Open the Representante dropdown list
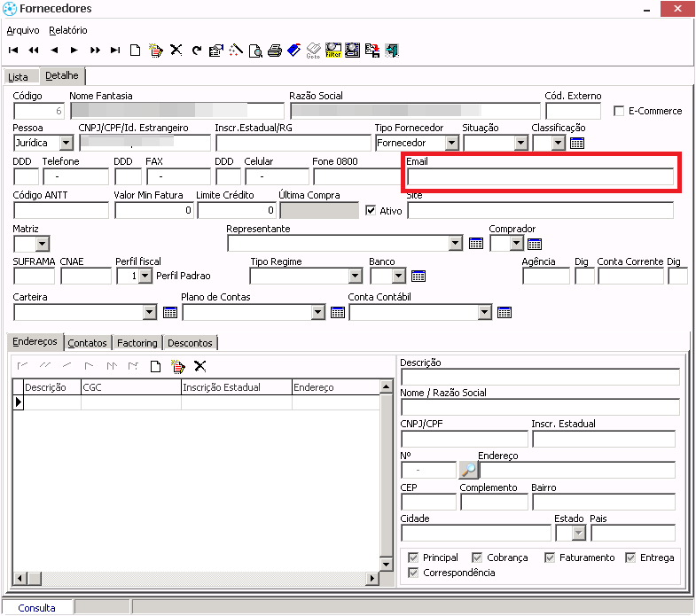 click(x=456, y=244)
